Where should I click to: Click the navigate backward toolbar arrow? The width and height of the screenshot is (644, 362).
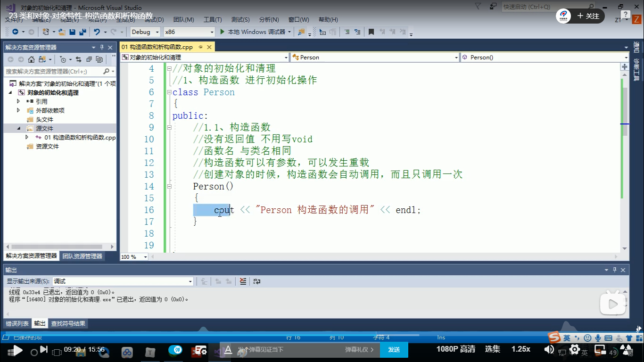tap(15, 32)
